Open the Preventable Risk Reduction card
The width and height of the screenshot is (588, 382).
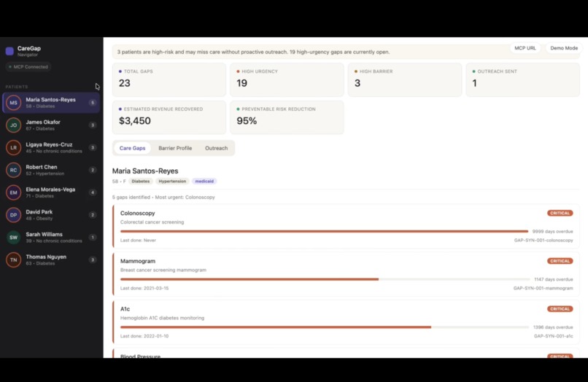pos(287,117)
